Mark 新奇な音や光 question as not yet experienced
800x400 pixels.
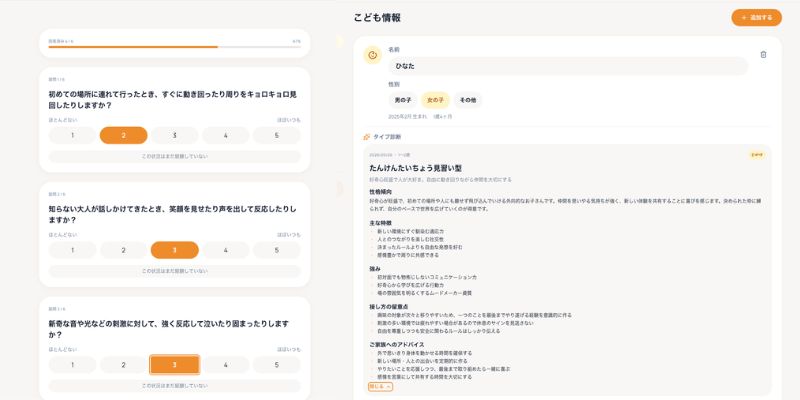pyautogui.click(x=174, y=386)
